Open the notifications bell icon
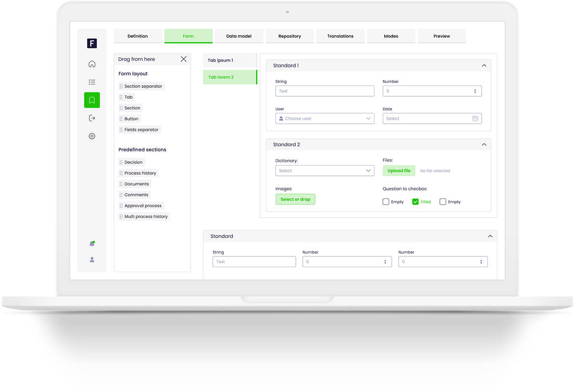The image size is (575, 392). tap(92, 244)
